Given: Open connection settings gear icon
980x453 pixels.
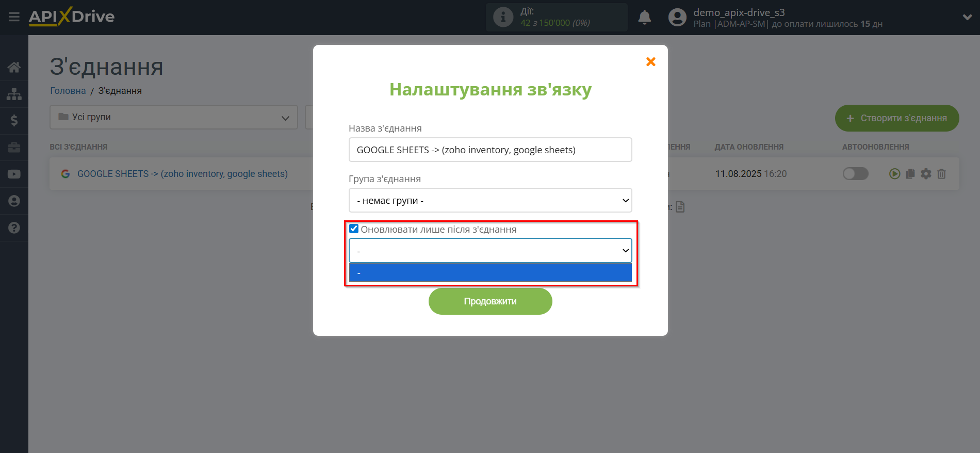Looking at the screenshot, I should [x=926, y=174].
